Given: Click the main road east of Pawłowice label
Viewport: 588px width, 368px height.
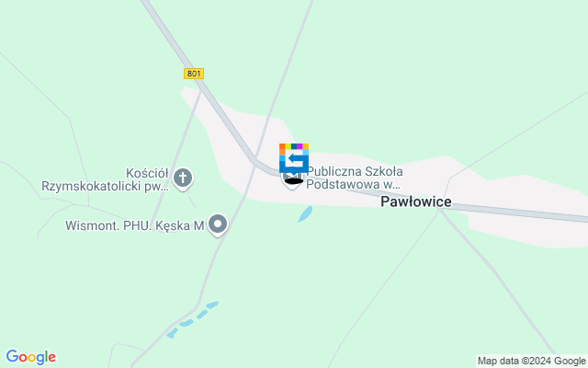Looking at the screenshot, I should [521, 212].
